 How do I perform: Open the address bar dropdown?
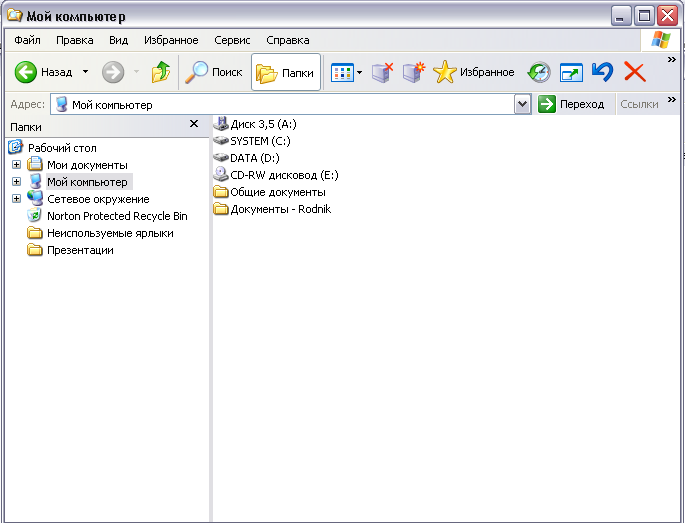(x=522, y=104)
